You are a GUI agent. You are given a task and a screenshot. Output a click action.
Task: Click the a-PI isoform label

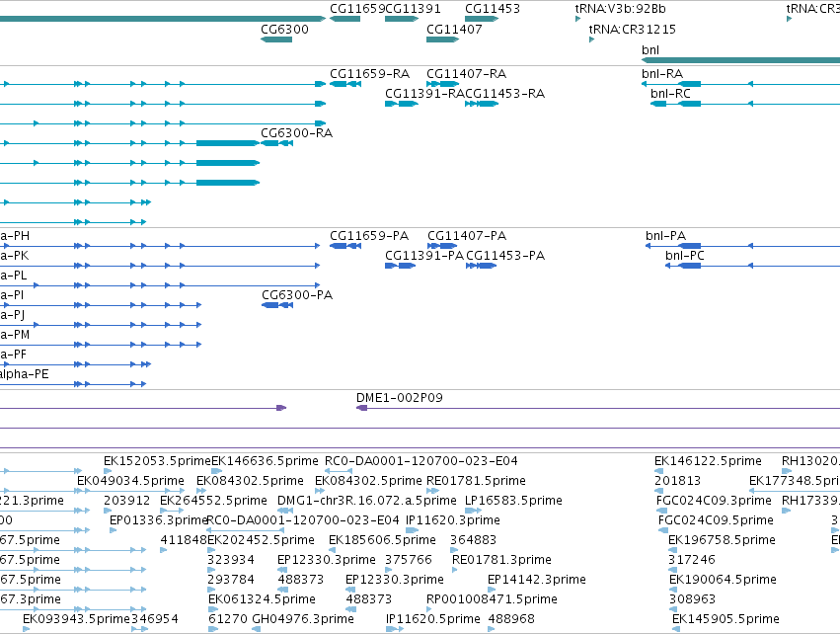click(12, 294)
